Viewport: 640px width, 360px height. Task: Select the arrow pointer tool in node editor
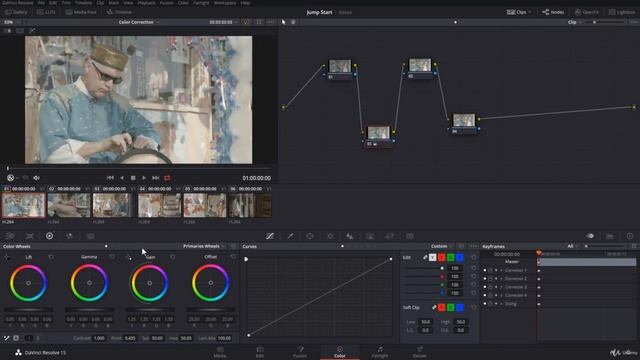click(x=284, y=22)
